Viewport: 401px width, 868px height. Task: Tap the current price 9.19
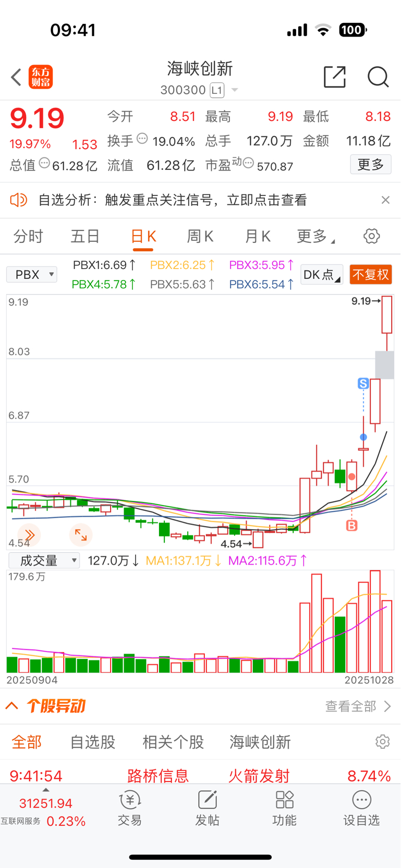pos(37,118)
